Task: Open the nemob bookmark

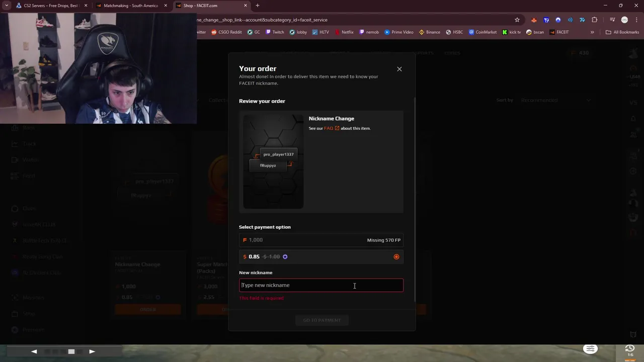Action: click(x=369, y=32)
